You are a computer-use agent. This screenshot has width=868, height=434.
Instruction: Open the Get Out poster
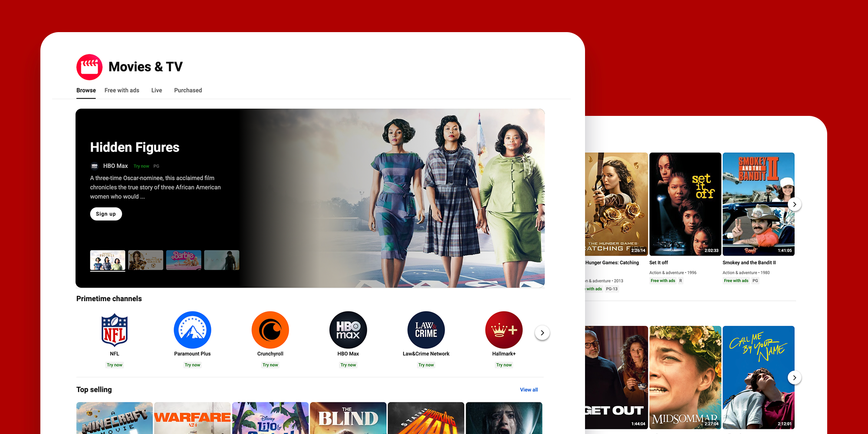click(616, 378)
